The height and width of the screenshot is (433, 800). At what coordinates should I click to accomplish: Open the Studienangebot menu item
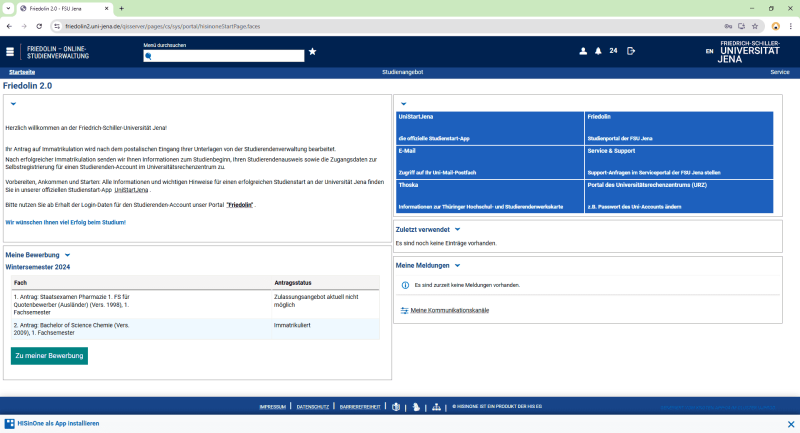pyautogui.click(x=403, y=72)
